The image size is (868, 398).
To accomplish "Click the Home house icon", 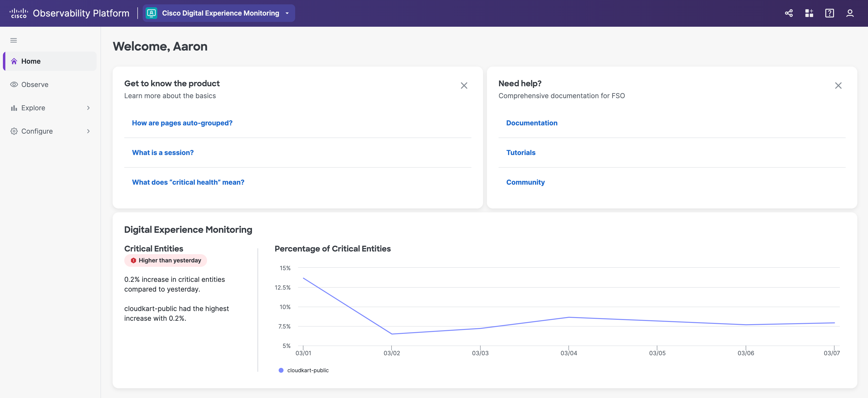I will 14,61.
